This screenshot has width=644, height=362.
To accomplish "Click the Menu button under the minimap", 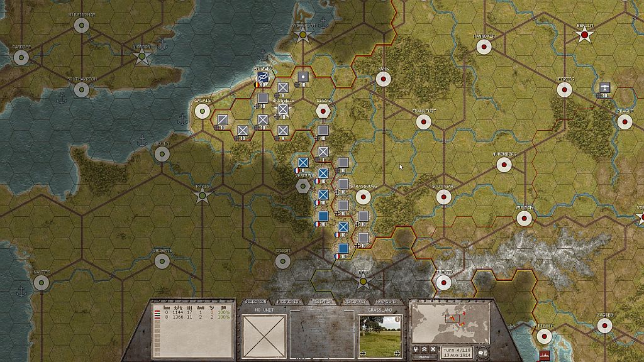I will tap(425, 357).
